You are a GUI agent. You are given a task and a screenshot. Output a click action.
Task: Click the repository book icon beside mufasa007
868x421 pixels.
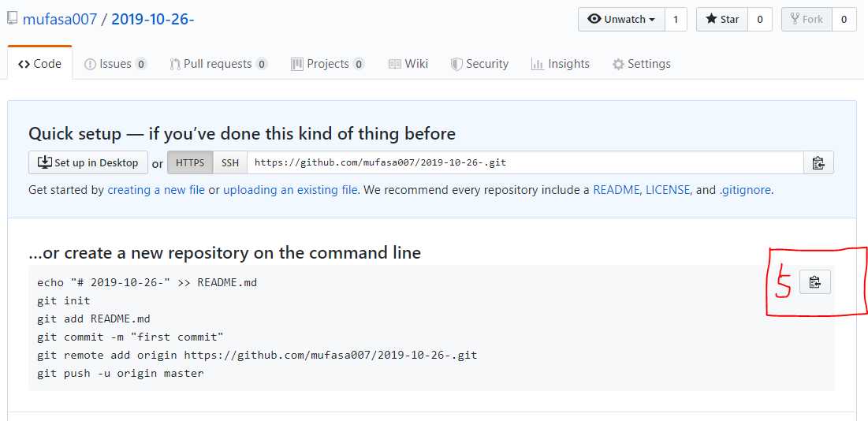12,19
